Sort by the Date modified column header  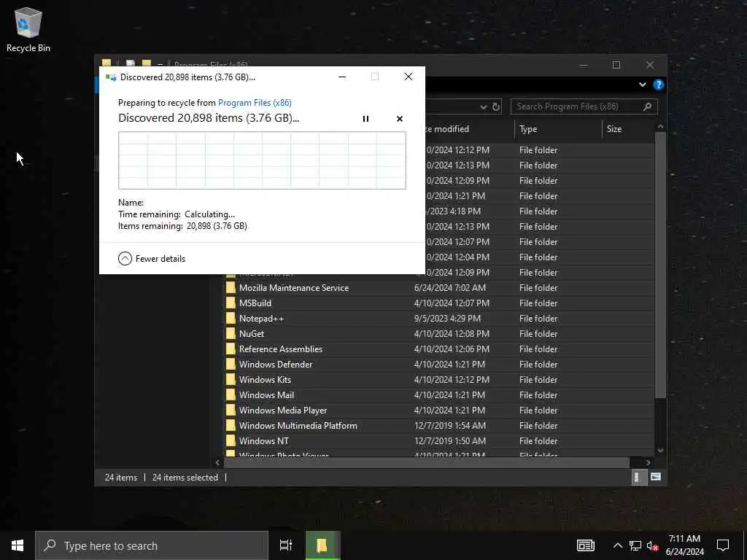click(x=448, y=129)
